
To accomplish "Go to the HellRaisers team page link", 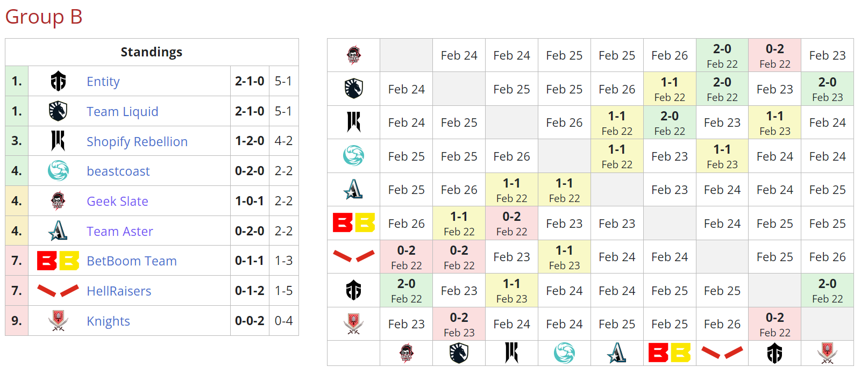I will [119, 291].
